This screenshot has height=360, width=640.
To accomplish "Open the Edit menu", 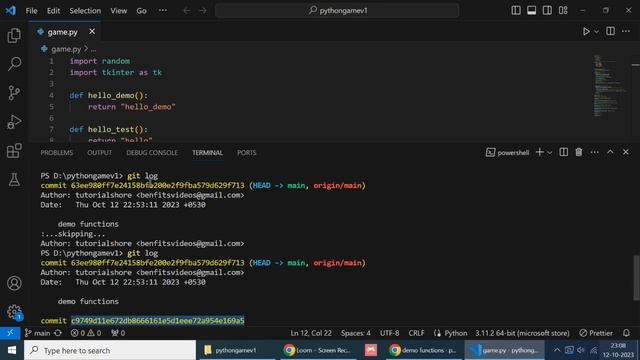I will (53, 11).
